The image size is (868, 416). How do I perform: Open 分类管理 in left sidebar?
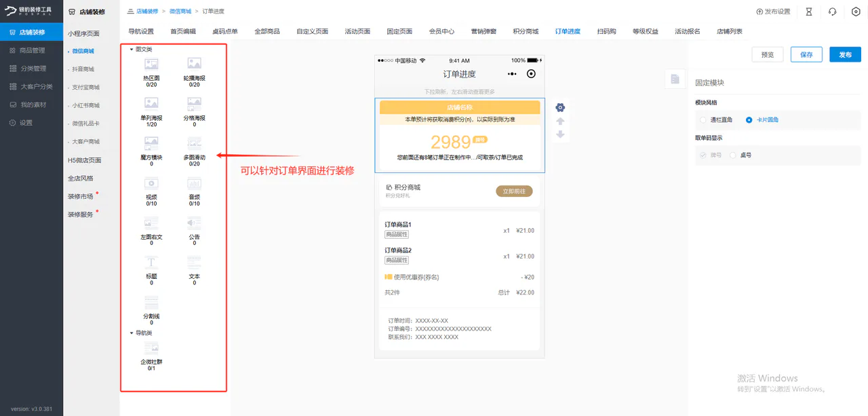pos(32,69)
